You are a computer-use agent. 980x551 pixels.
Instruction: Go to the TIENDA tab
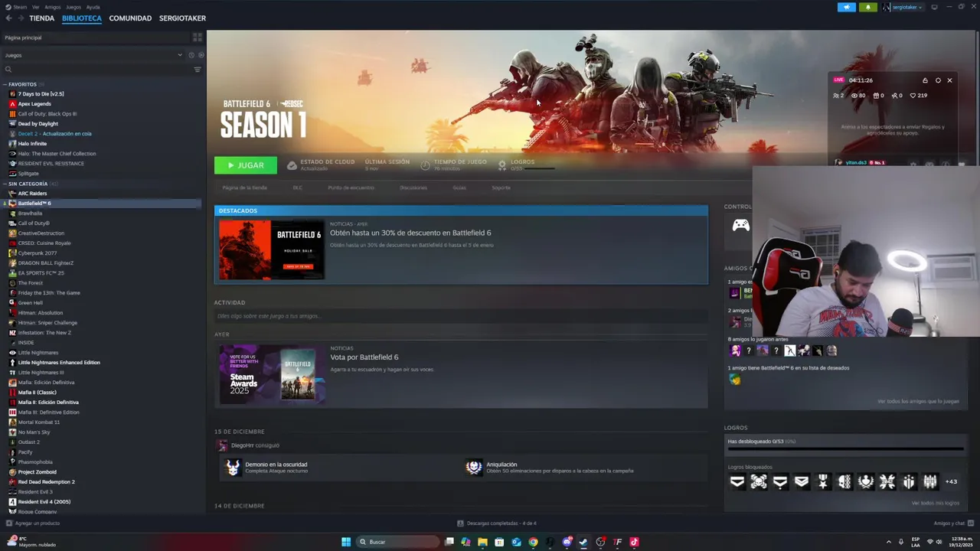pos(41,18)
